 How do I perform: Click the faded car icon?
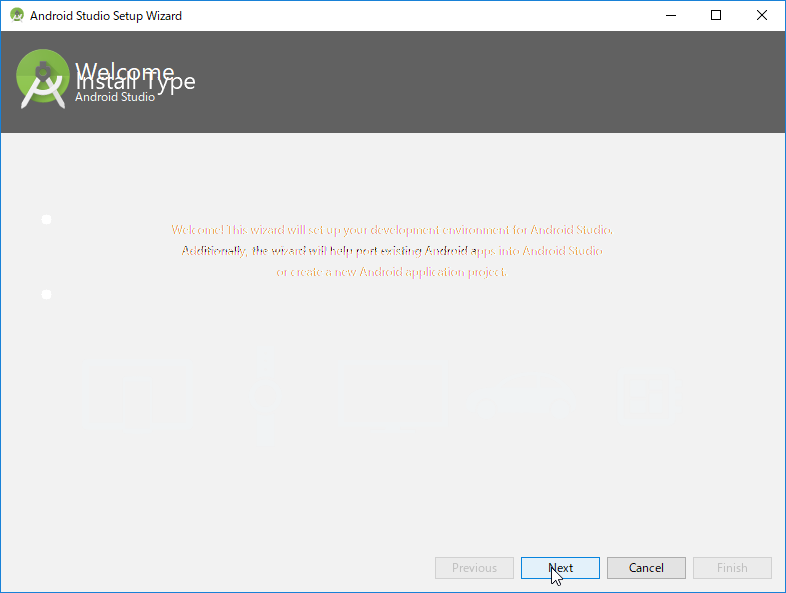pyautogui.click(x=521, y=396)
